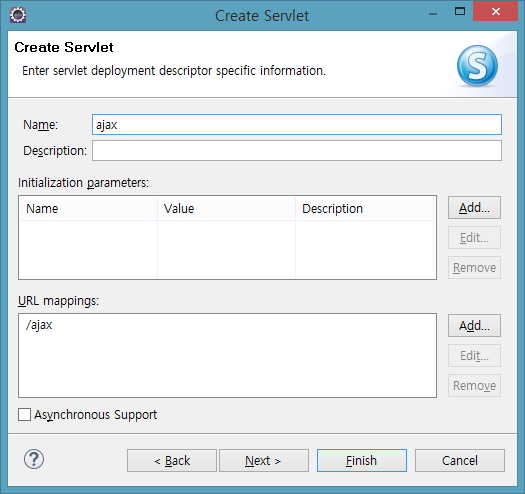This screenshot has width=525, height=494.
Task: Click Remove next to initialization parameters table
Action: tap(474, 268)
